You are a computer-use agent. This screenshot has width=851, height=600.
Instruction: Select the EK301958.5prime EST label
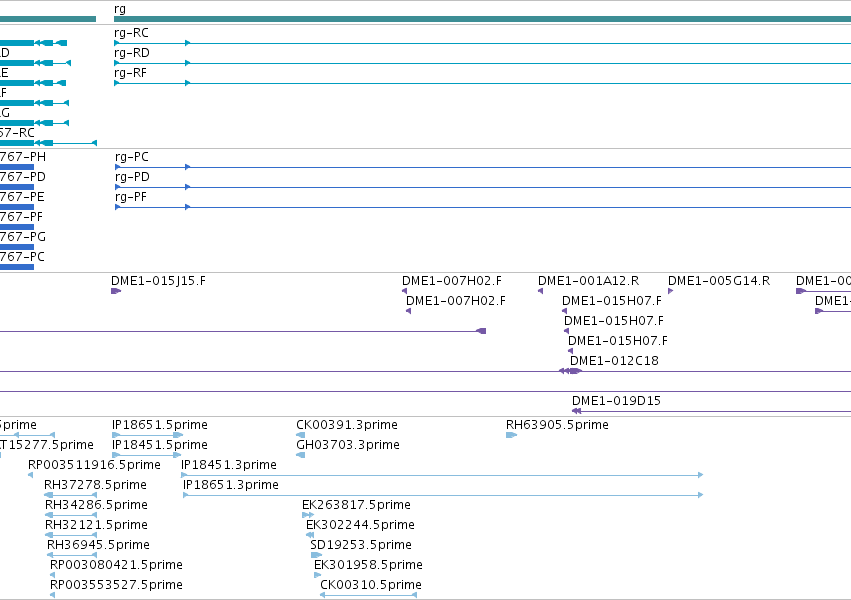coord(368,565)
